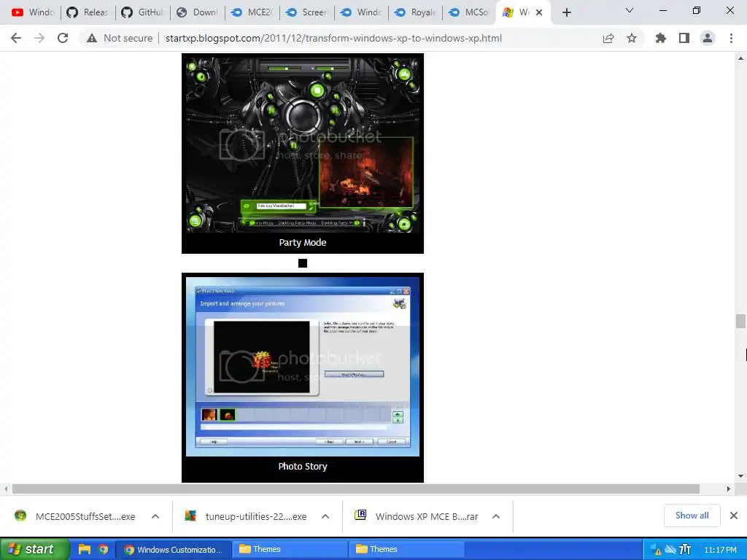Share this page icon
The image size is (747, 560).
click(x=608, y=38)
